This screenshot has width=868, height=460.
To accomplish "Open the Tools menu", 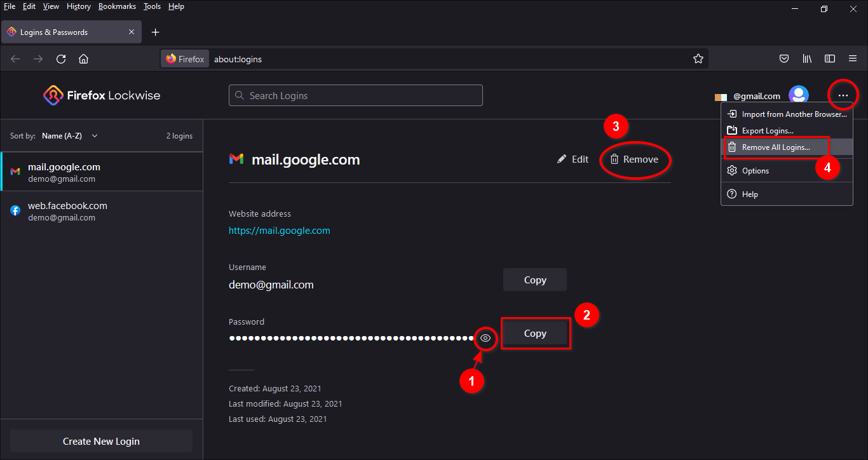I will pos(153,6).
